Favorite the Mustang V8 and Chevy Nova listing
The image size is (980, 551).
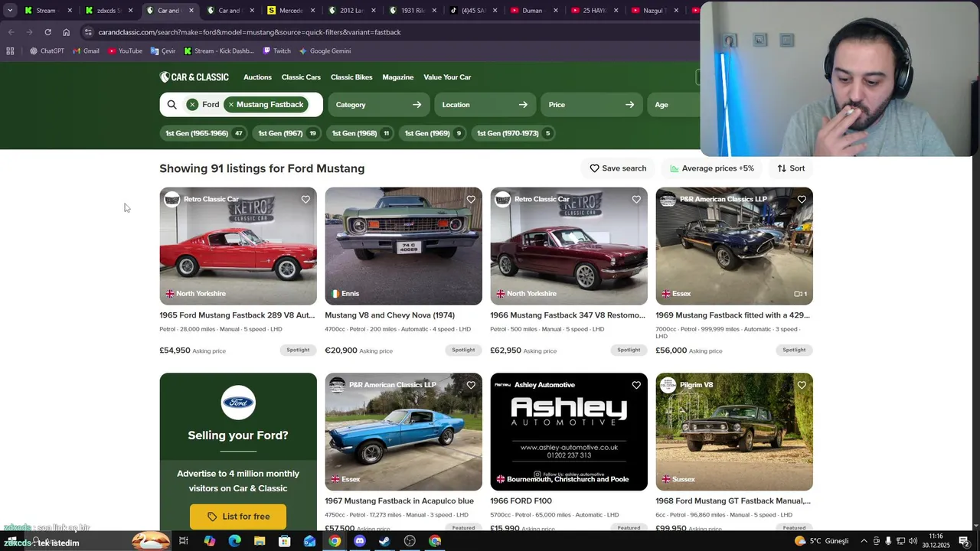coord(471,200)
